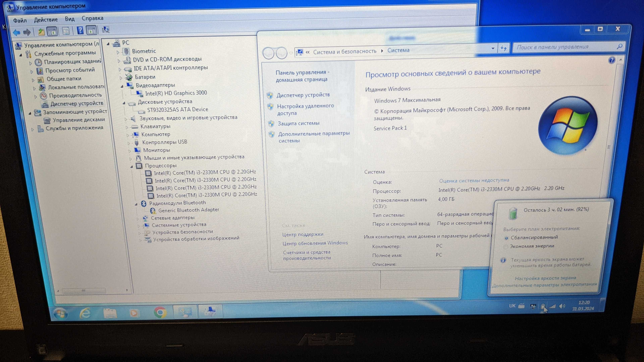The width and height of the screenshot is (644, 362).
Task: Expand Службы и приложения node
Action: pyautogui.click(x=33, y=129)
